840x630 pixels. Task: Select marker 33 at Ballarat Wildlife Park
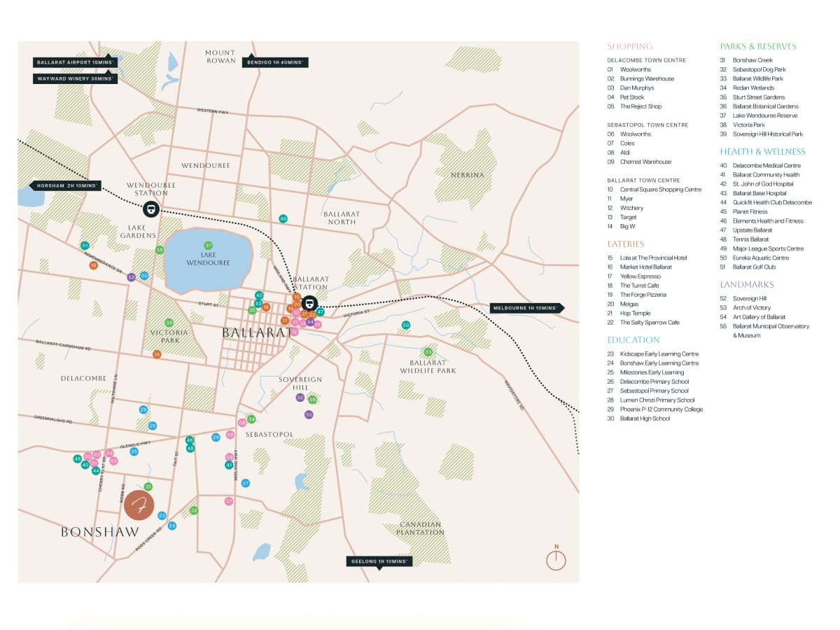tap(428, 351)
